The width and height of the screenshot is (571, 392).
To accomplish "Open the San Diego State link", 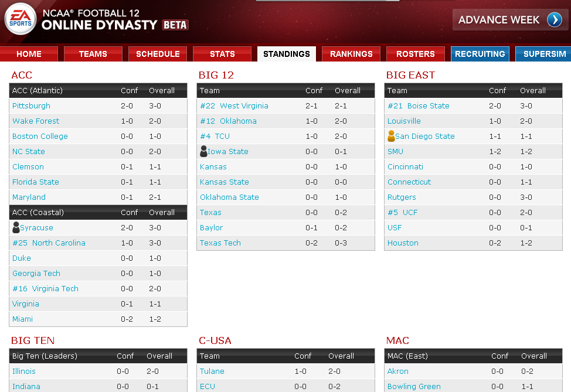I will [425, 137].
